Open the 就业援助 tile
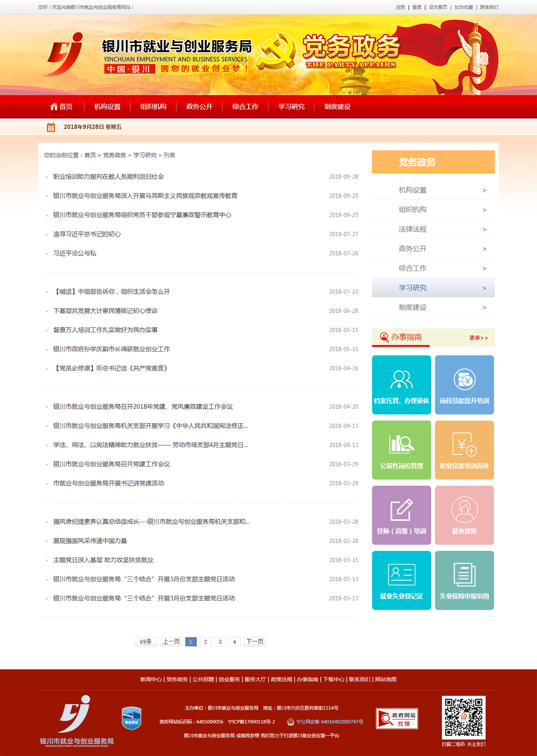The image size is (537, 756). 464,515
